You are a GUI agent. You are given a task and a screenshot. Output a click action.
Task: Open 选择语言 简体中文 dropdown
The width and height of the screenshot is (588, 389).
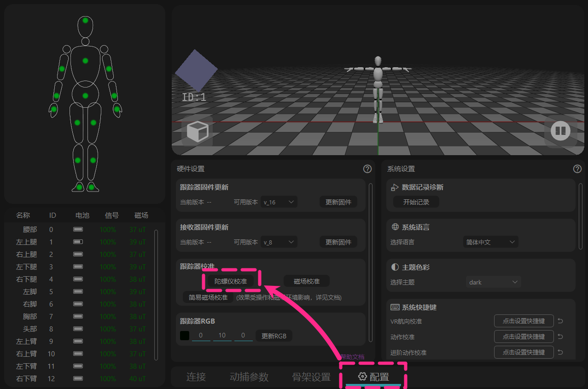tap(490, 242)
